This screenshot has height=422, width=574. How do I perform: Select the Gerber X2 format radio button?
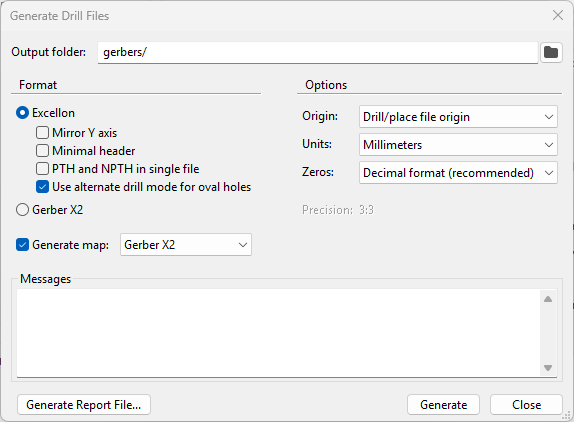tap(22, 210)
